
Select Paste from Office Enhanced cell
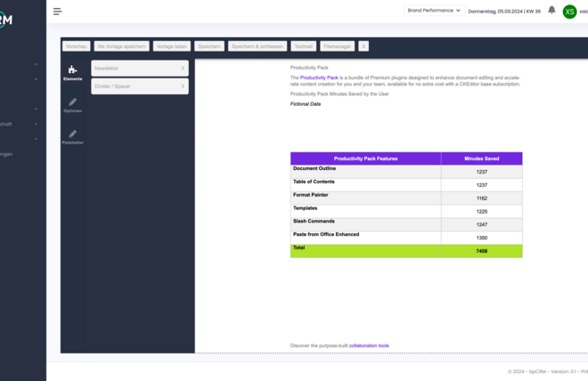point(365,238)
